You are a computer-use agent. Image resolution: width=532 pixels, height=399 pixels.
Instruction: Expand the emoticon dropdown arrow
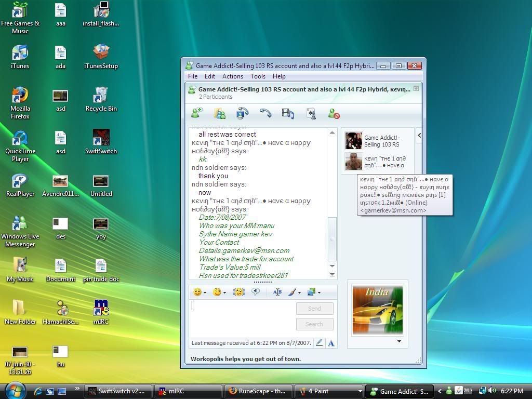[205, 292]
